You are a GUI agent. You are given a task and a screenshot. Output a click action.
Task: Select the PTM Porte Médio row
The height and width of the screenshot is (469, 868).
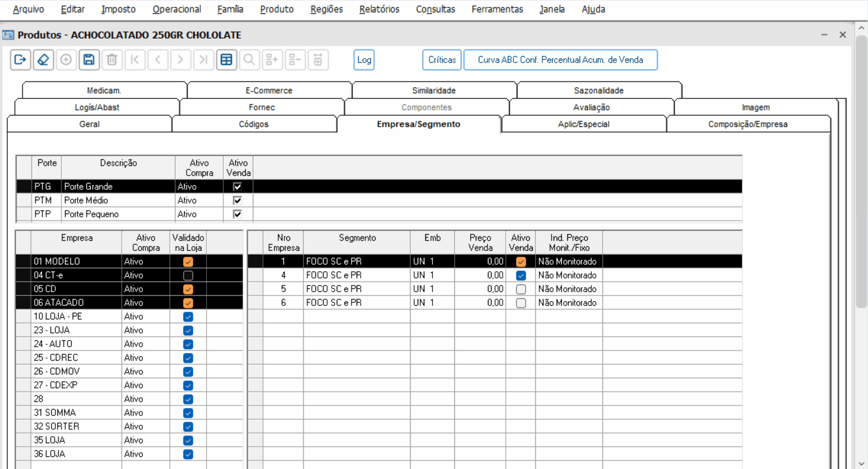click(x=379, y=201)
